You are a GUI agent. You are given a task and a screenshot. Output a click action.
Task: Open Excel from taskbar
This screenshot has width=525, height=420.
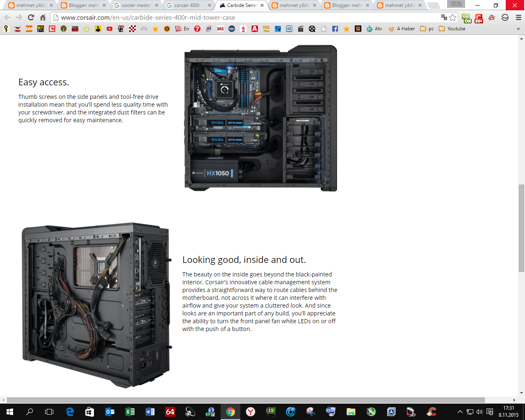[x=130, y=412]
